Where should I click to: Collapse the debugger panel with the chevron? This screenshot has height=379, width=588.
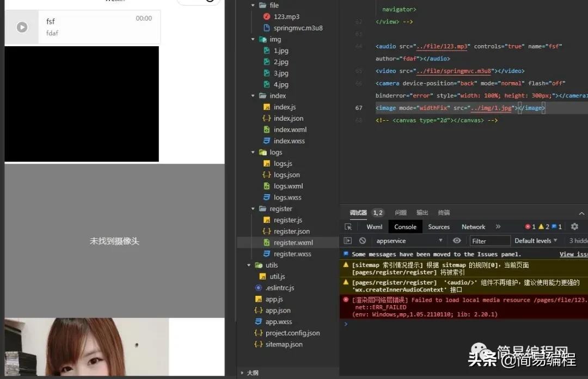tap(583, 213)
